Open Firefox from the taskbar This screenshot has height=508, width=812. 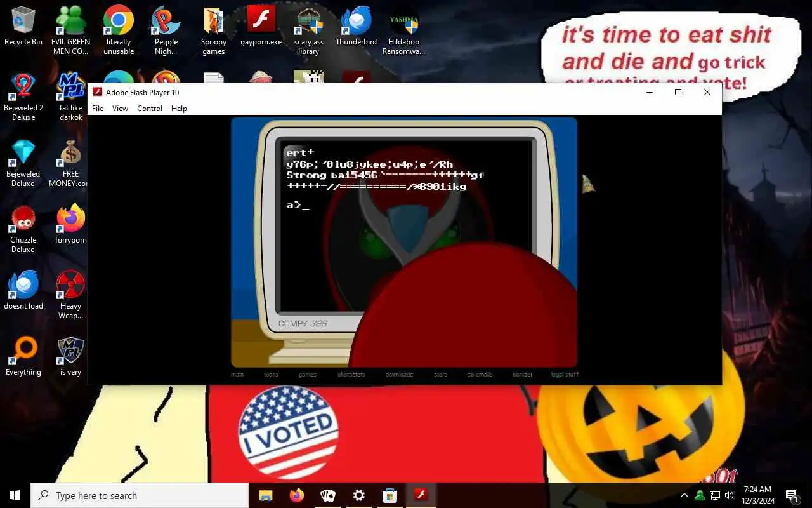click(x=296, y=495)
